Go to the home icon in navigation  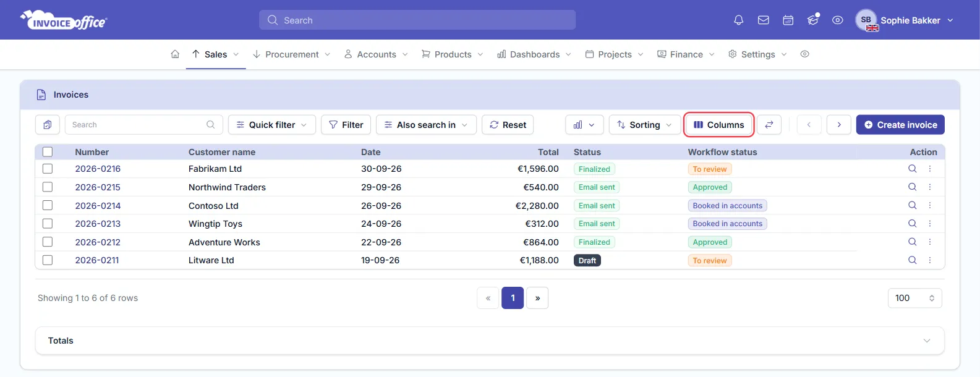tap(175, 54)
